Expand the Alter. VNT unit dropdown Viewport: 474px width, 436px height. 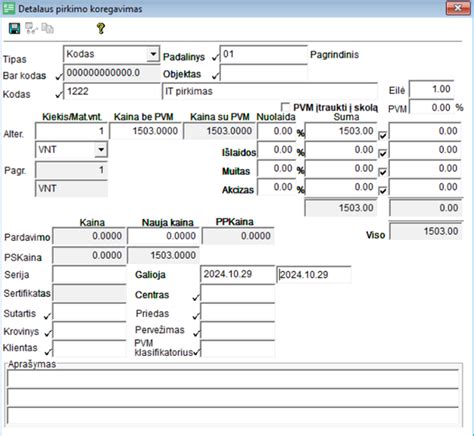tap(101, 150)
